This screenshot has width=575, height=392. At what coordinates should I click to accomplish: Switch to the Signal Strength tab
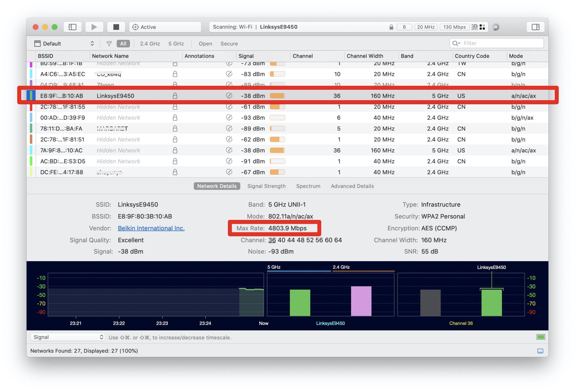[x=266, y=186]
